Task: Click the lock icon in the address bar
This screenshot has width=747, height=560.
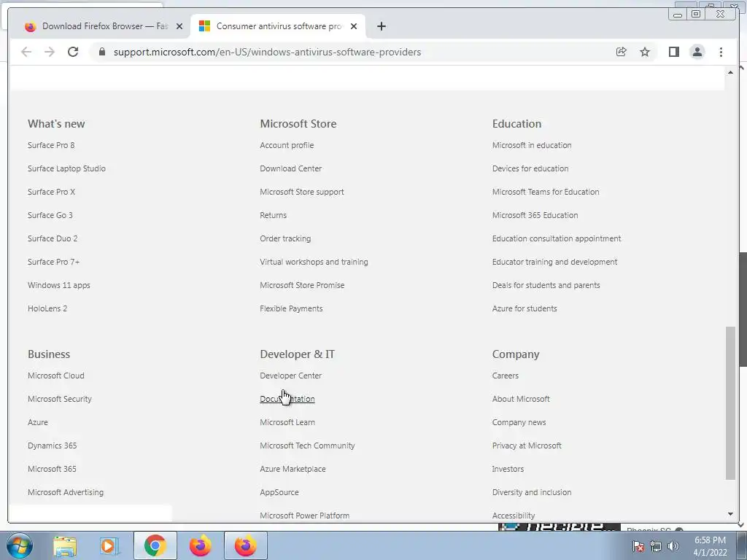Action: click(102, 52)
